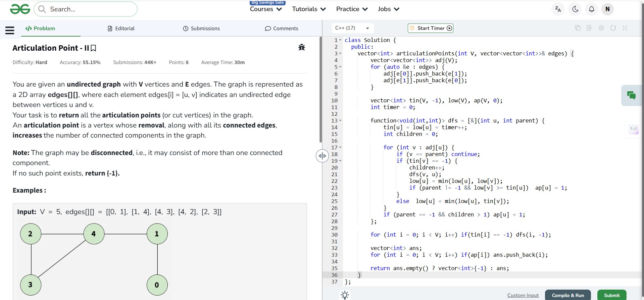
Task: Open the translate language icon
Action: 558,9
